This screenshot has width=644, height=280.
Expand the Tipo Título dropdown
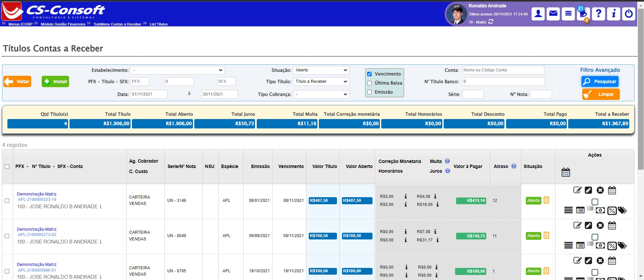pos(321,81)
